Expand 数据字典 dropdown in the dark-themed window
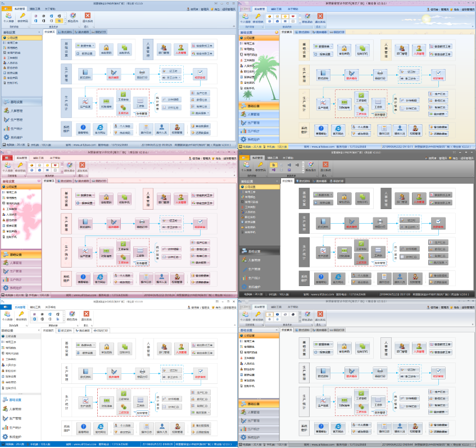This screenshot has height=448, width=476. 324,194
